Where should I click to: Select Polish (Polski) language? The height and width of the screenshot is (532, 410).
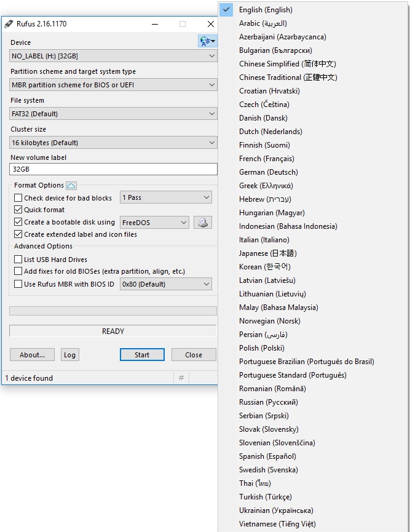point(313,348)
